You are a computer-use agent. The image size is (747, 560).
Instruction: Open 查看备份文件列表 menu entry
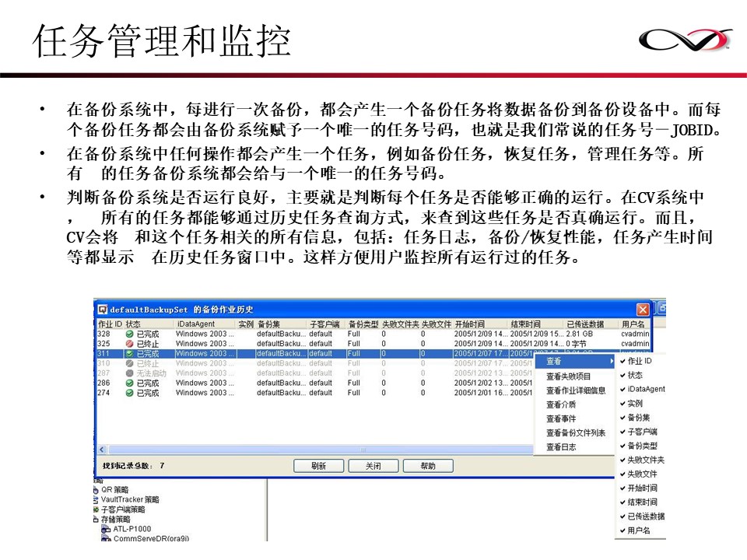click(576, 433)
